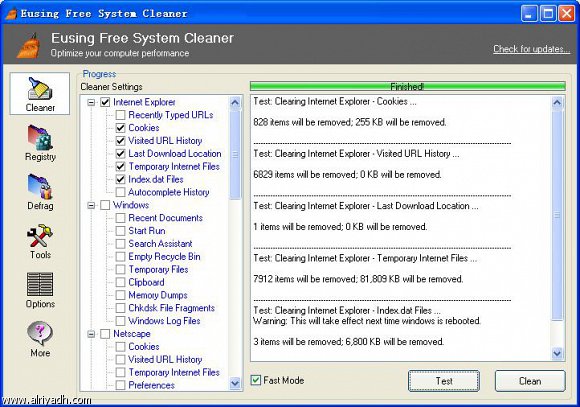580x407 pixels.
Task: Enable Empty Recycle Bin checkbox
Action: point(120,256)
